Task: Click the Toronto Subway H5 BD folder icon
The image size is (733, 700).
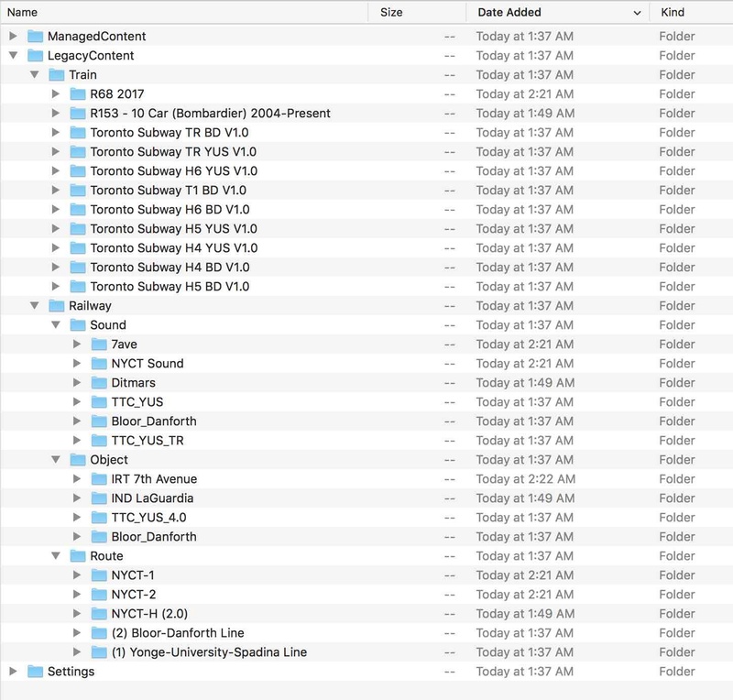Action: 78,286
